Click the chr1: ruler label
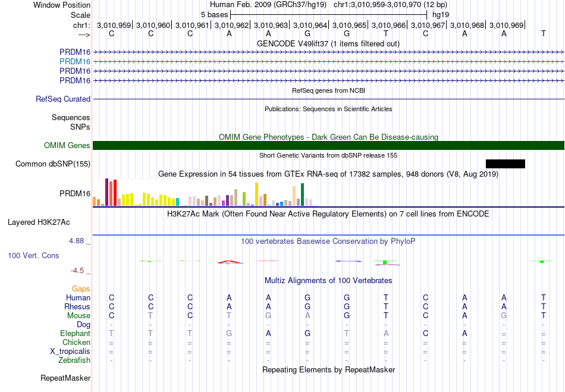Screen dimensions: 565x392 [x=81, y=25]
